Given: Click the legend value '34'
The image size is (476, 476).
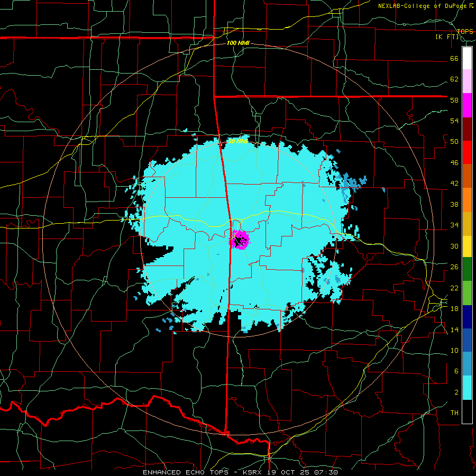Looking at the screenshot, I should coord(454,225).
